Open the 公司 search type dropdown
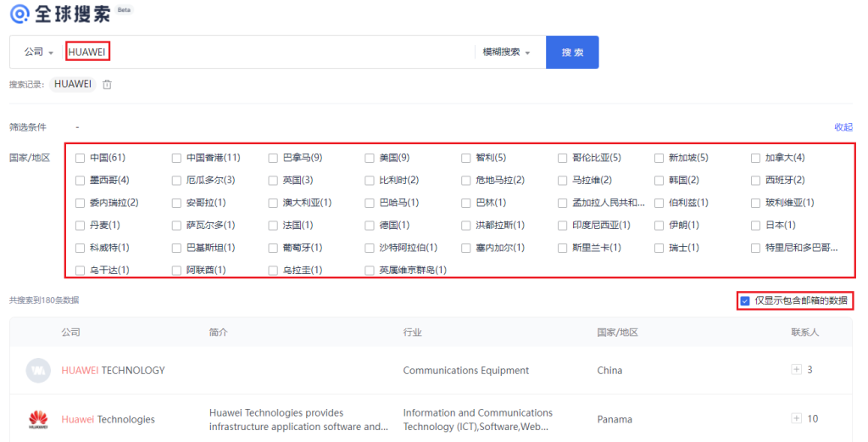This screenshot has width=868, height=442. coord(39,52)
